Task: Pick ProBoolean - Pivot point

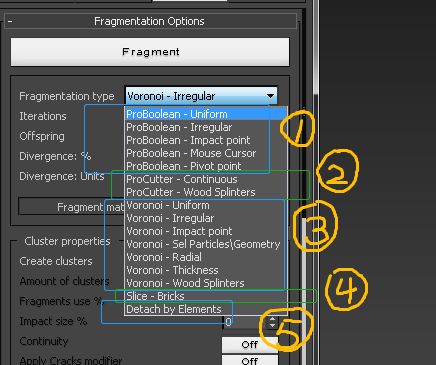Action: 206,166
